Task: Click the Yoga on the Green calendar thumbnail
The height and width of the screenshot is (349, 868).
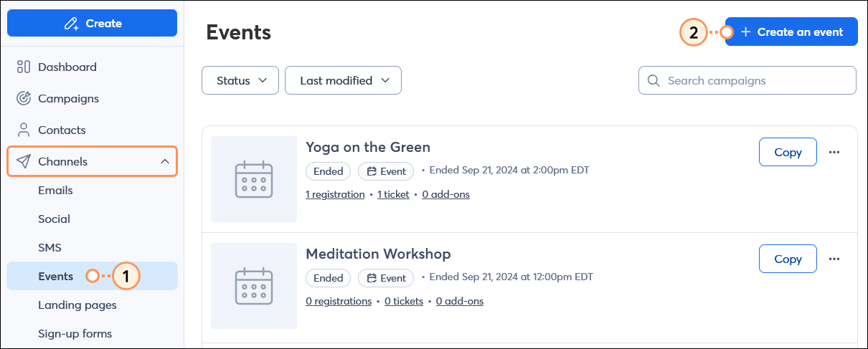Action: tap(254, 179)
